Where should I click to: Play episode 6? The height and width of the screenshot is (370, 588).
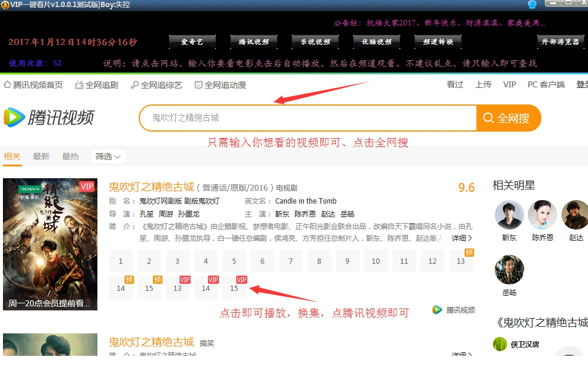coord(263,261)
